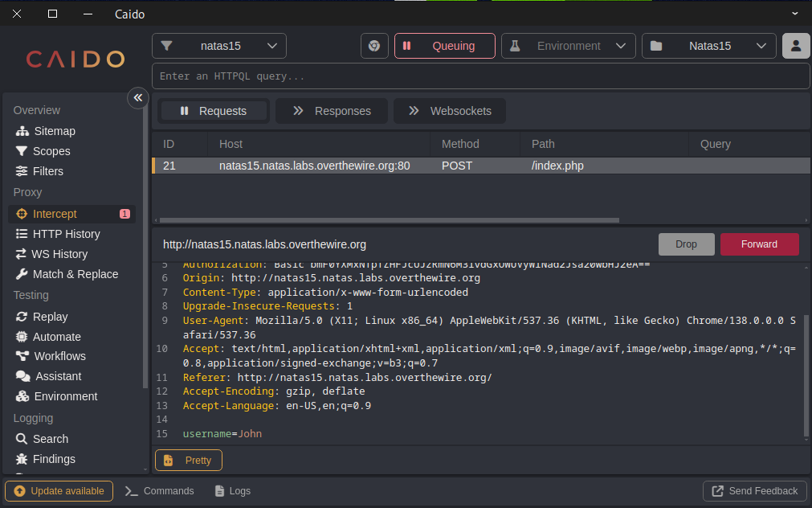Screen dimensions: 812x508
Task: Open Workflows in the sidebar
Action: 59,356
